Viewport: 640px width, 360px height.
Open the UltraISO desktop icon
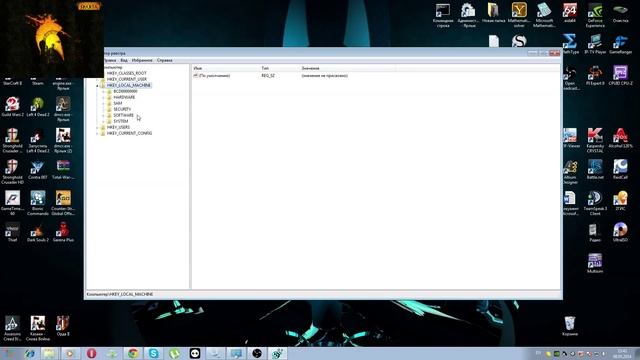pyautogui.click(x=620, y=232)
